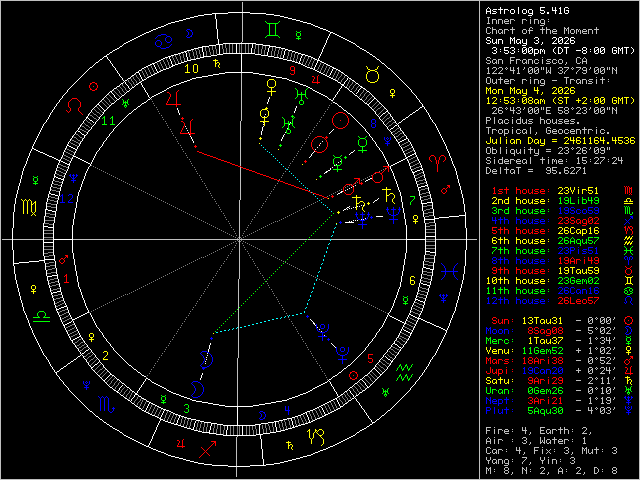Screen dimensions: 640x480
Task: Click the Sun glyph ending the Sun sidebar row
Action: (x=629, y=321)
